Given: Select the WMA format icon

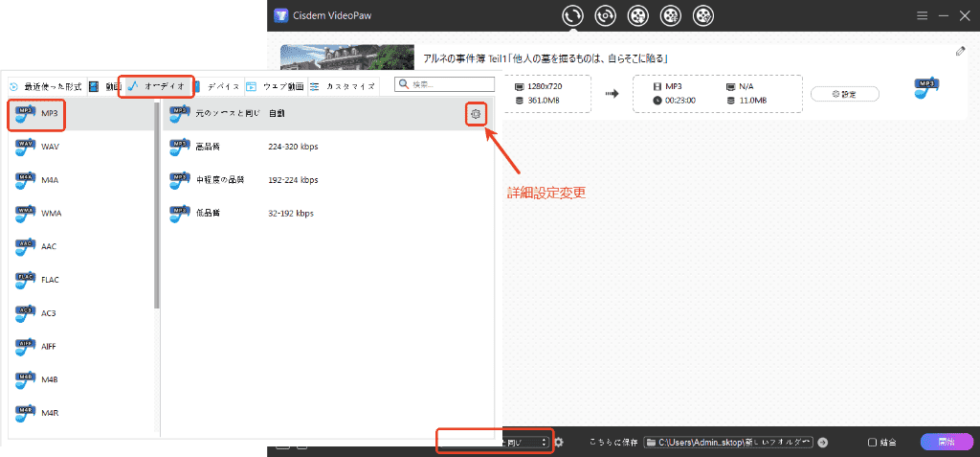Looking at the screenshot, I should coord(26,213).
